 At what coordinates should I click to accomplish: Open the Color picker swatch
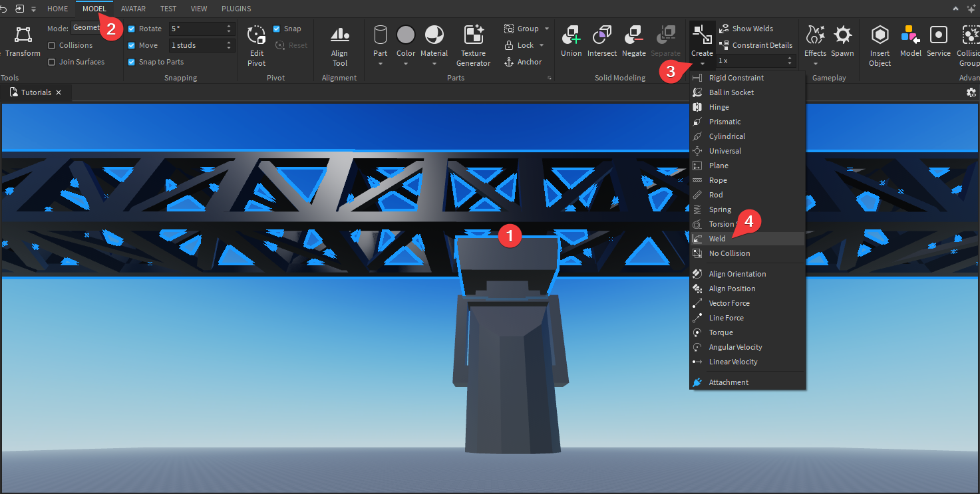pos(406,35)
